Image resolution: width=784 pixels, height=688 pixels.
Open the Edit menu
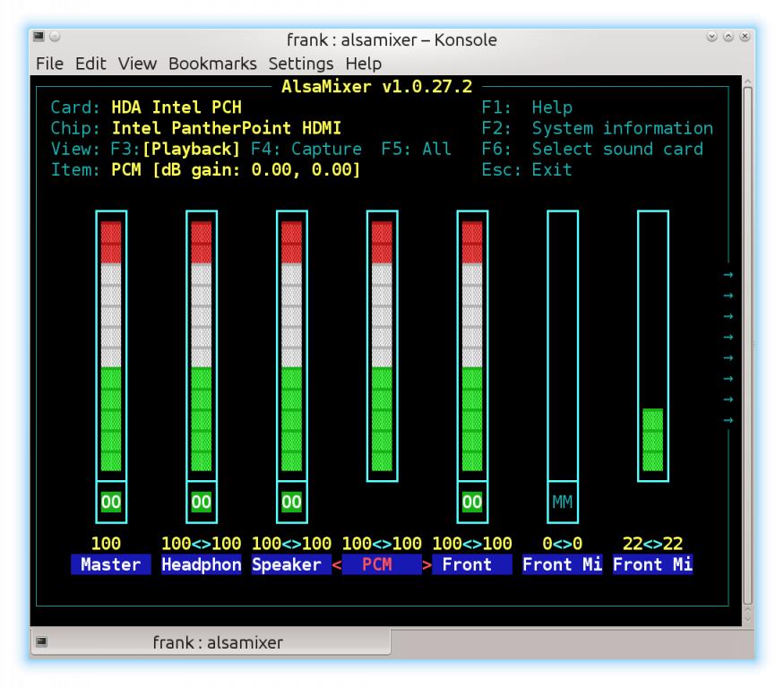tap(90, 64)
